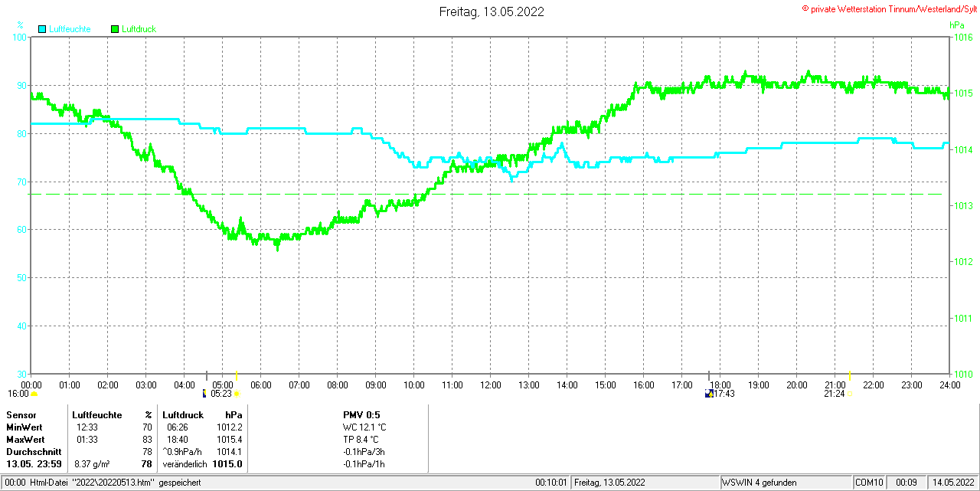Click the green Luftdruck legend swatch
Viewport: 980px width, 491px height.
[116, 29]
